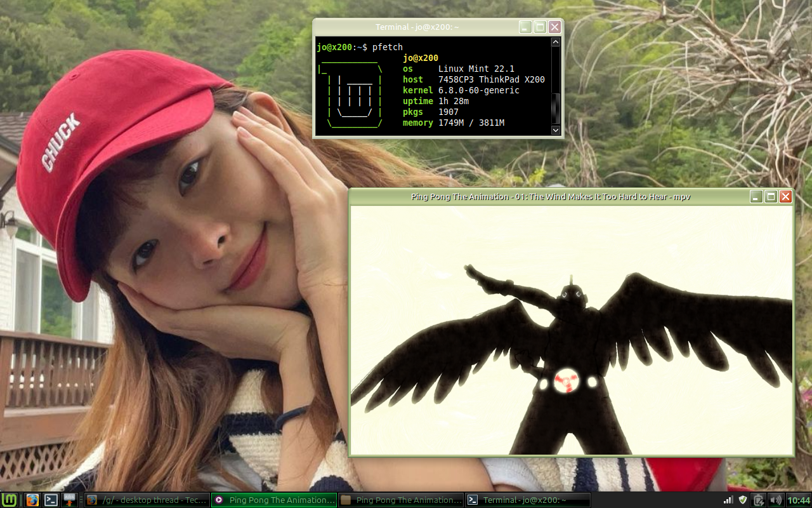
Task: Click the "1907" pkgs value
Action: 449,112
